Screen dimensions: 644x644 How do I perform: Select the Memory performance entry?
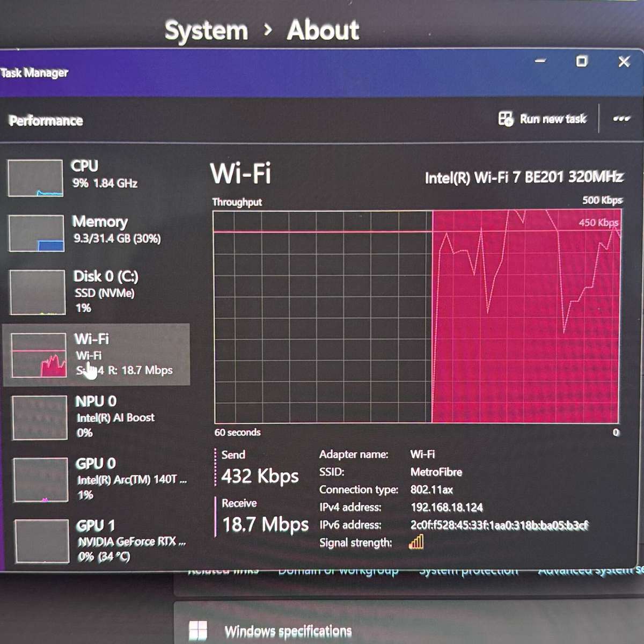(x=97, y=233)
